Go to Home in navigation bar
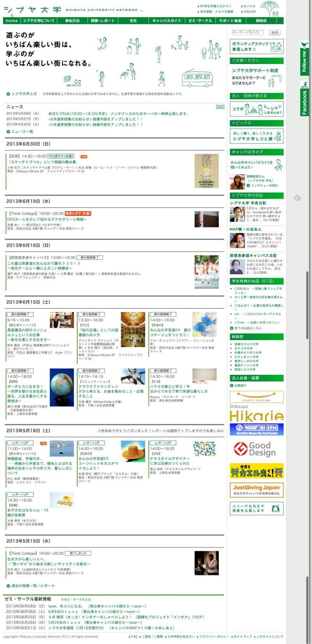This screenshot has width=312, height=644. coord(12,21)
